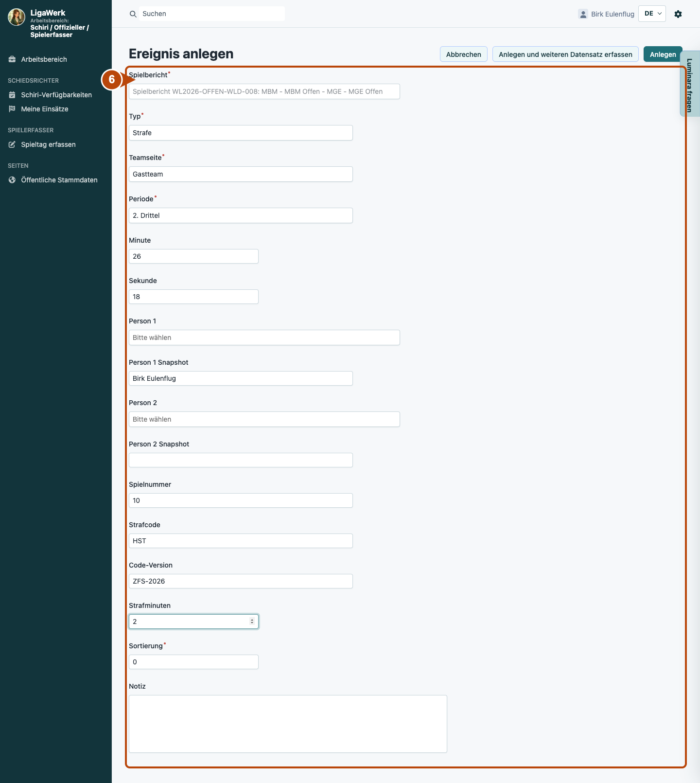Click the Schiri-Verfügbarkeiten calendar icon
Viewport: 700px width, 783px height.
coord(12,95)
